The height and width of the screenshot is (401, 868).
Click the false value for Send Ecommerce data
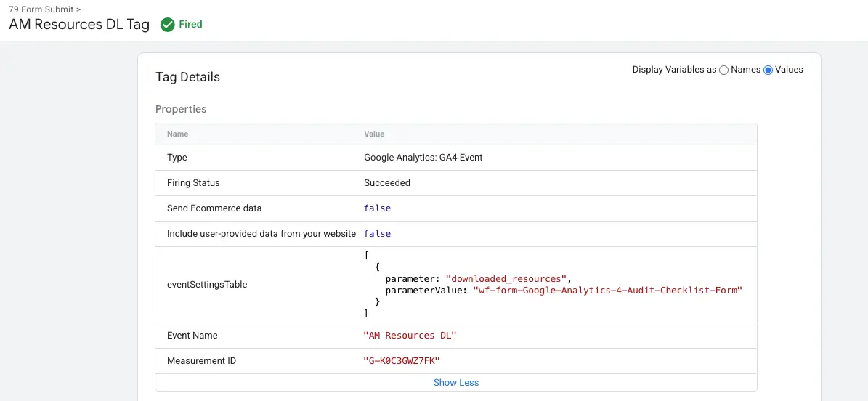377,208
